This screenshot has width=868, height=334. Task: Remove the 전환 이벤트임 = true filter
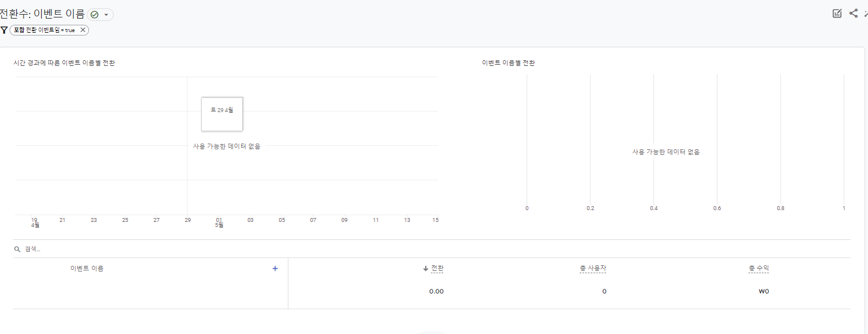point(83,30)
